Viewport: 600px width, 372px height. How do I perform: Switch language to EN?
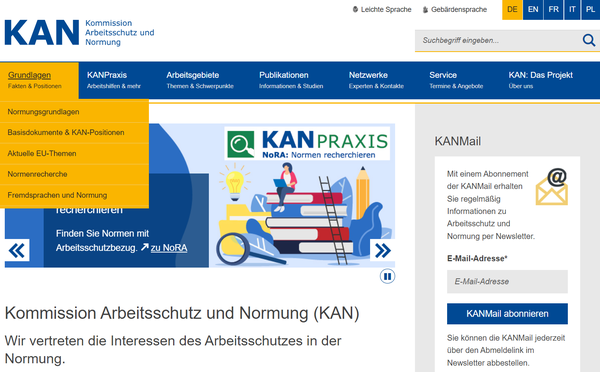point(533,10)
